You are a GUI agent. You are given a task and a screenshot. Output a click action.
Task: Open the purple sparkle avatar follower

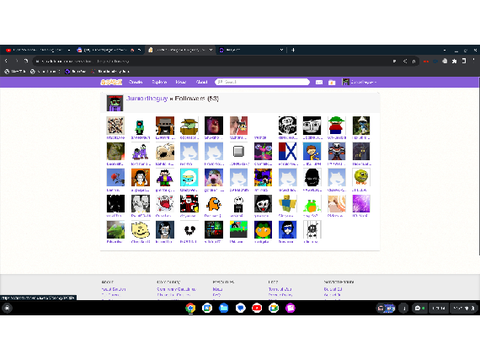pyautogui.click(x=361, y=204)
